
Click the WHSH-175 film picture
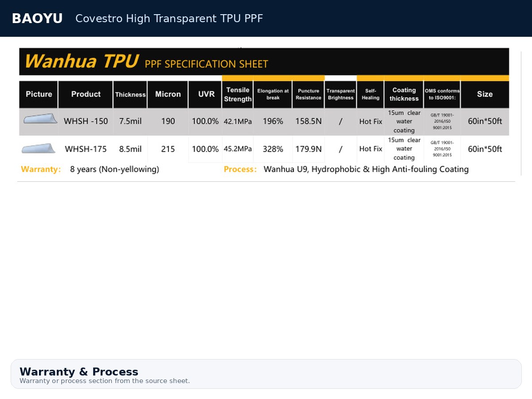(x=39, y=148)
